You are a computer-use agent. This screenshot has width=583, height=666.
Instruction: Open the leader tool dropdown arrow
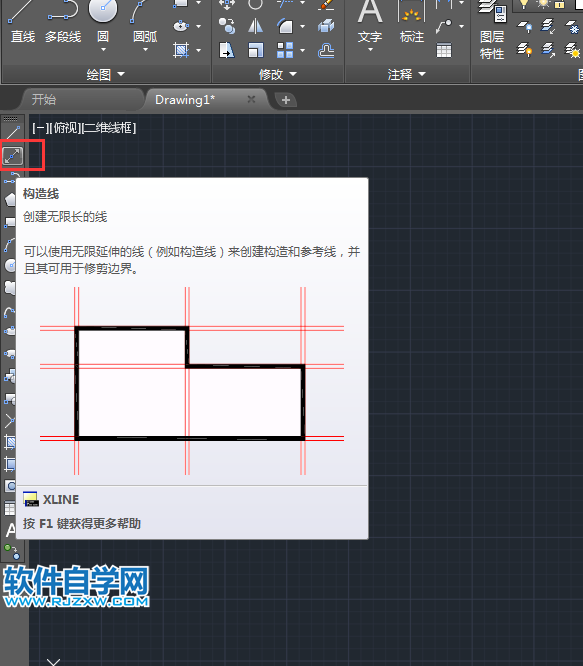462,26
